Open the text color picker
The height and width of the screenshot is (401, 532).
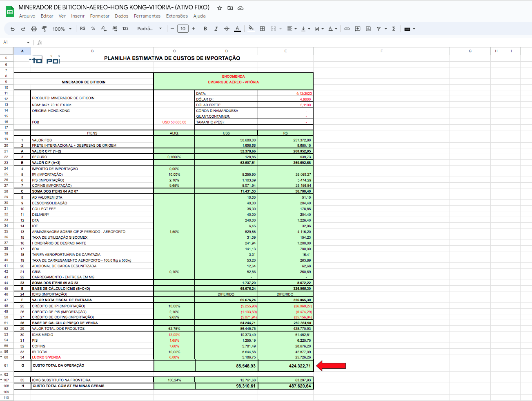pyautogui.click(x=237, y=29)
